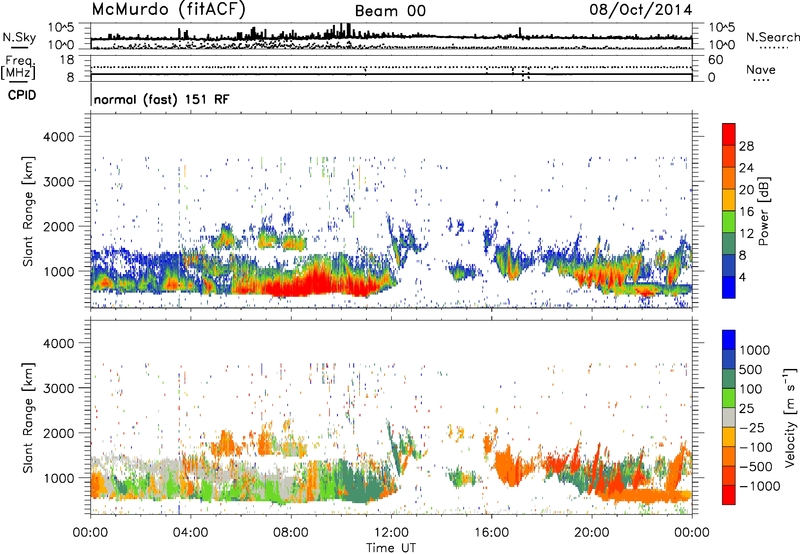Click the 'Power [dB]' colorbar label
The width and height of the screenshot is (800, 554).
(764, 211)
